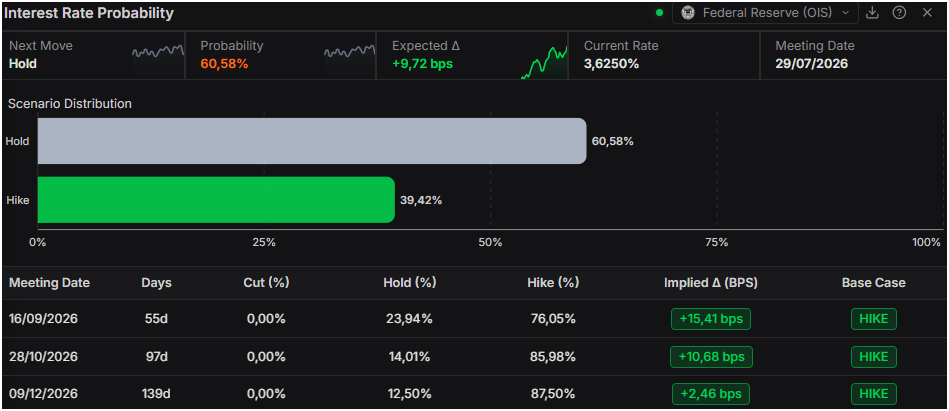Click the HIKE badge for 28/10/2026
The image size is (949, 411).
click(x=874, y=357)
